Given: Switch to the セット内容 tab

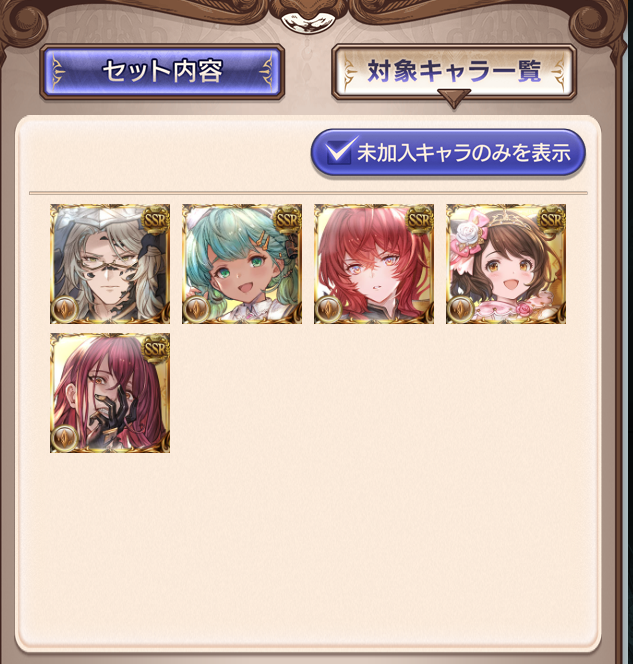Looking at the screenshot, I should (162, 71).
